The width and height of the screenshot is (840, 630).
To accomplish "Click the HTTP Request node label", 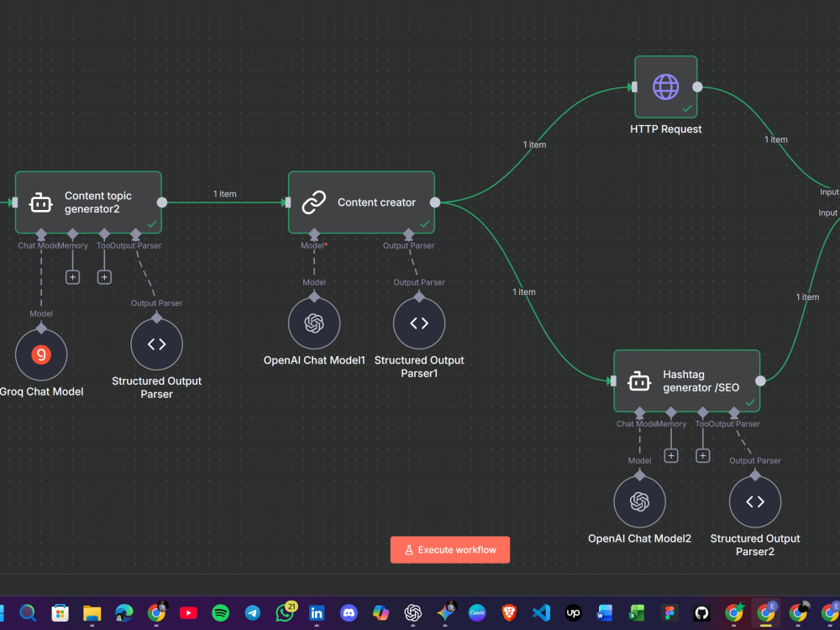I will (x=666, y=129).
